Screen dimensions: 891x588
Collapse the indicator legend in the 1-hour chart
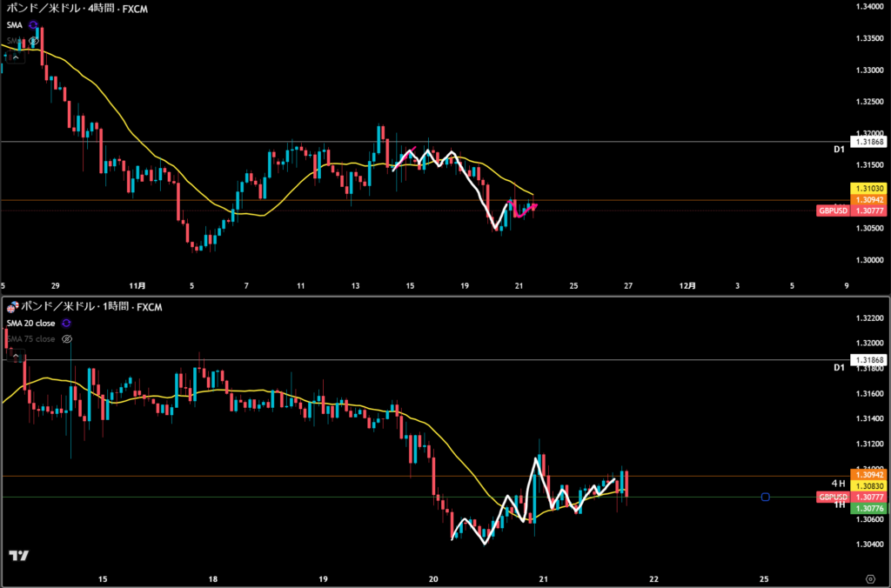[15, 354]
